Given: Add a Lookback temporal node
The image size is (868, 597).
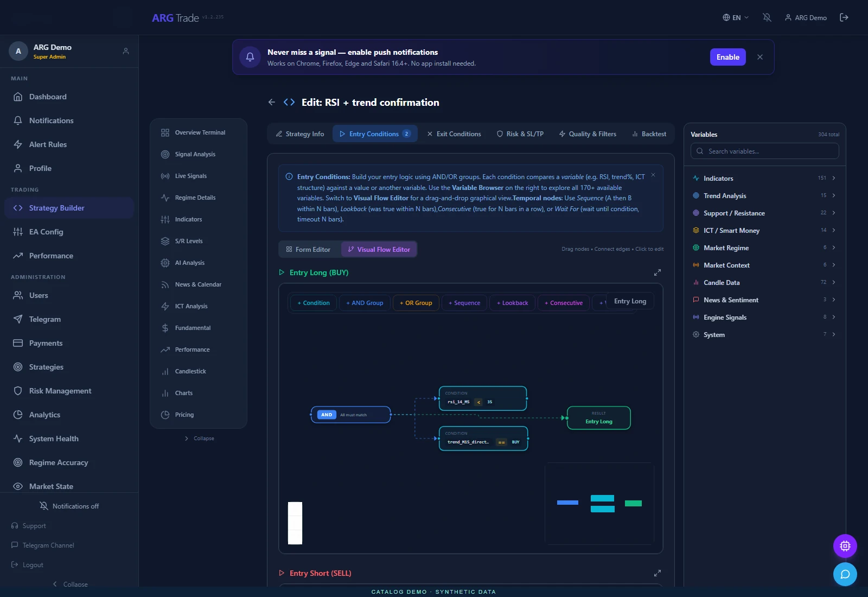Looking at the screenshot, I should click(513, 303).
